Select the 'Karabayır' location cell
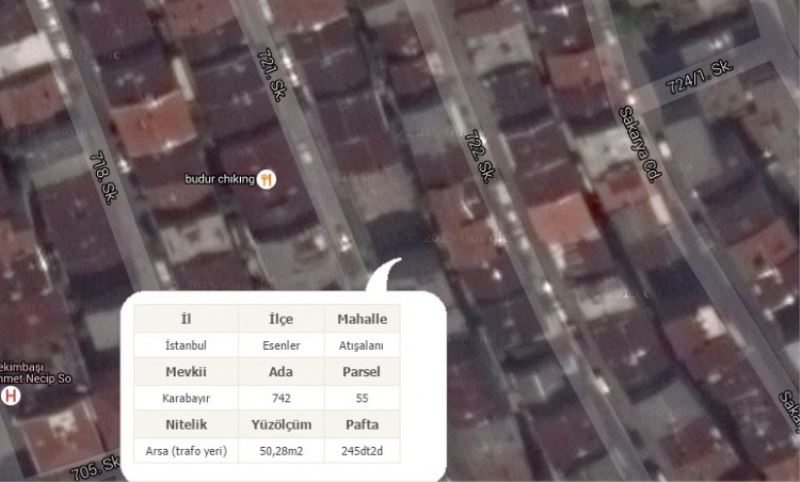Viewport: 800px width, 482px height. [x=186, y=398]
